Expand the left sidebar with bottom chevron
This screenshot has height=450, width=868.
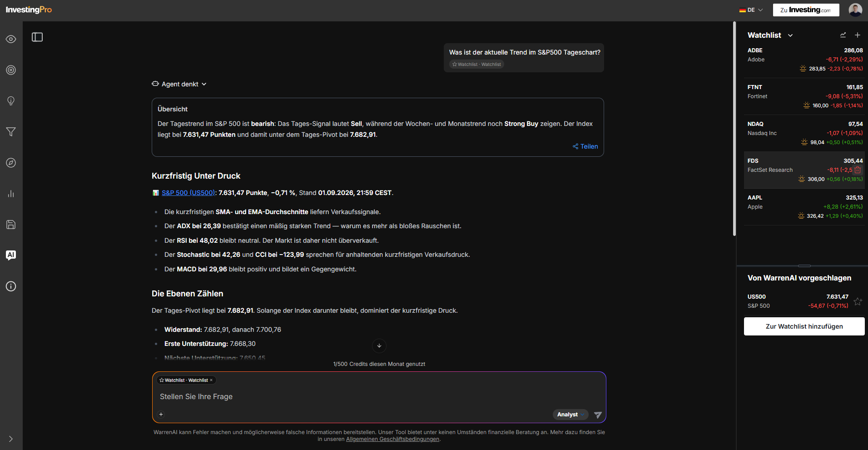11,439
